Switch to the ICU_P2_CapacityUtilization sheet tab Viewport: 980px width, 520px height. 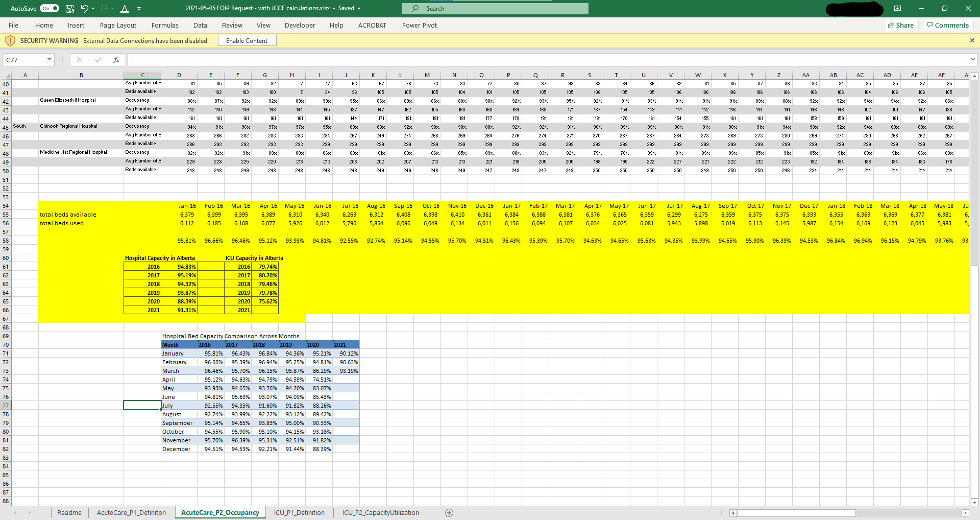point(380,513)
